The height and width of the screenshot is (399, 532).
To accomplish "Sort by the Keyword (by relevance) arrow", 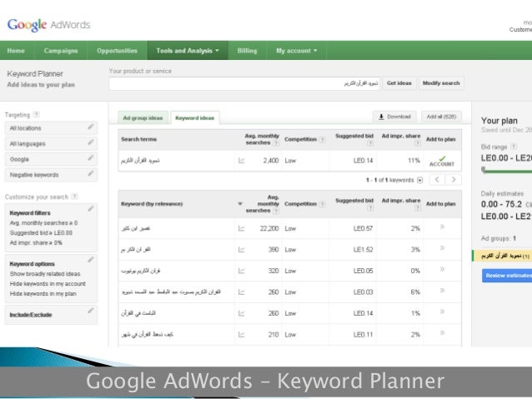I will pyautogui.click(x=240, y=204).
